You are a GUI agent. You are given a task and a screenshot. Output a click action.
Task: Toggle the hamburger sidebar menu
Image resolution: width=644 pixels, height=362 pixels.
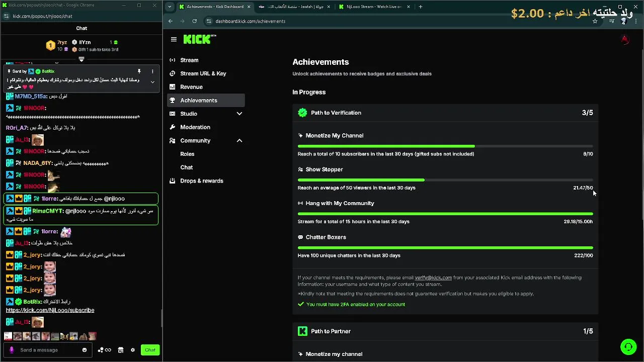coord(174,39)
